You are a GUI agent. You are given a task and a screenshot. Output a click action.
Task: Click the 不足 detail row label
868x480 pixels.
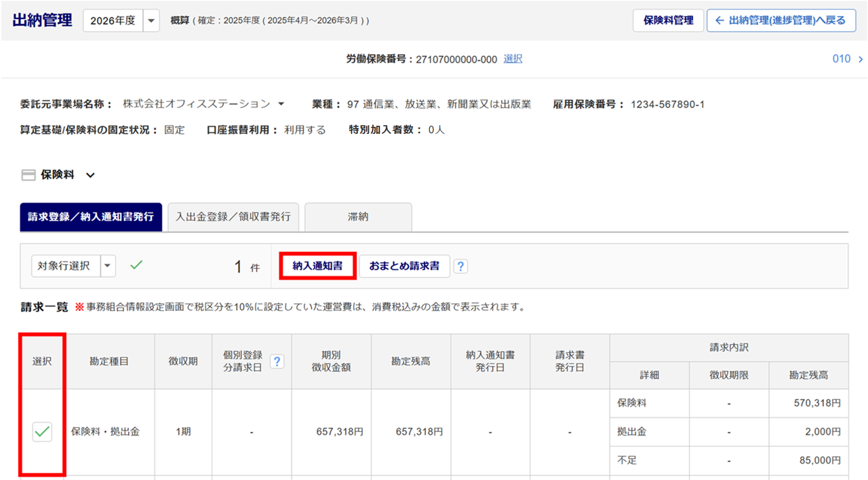pyautogui.click(x=627, y=460)
